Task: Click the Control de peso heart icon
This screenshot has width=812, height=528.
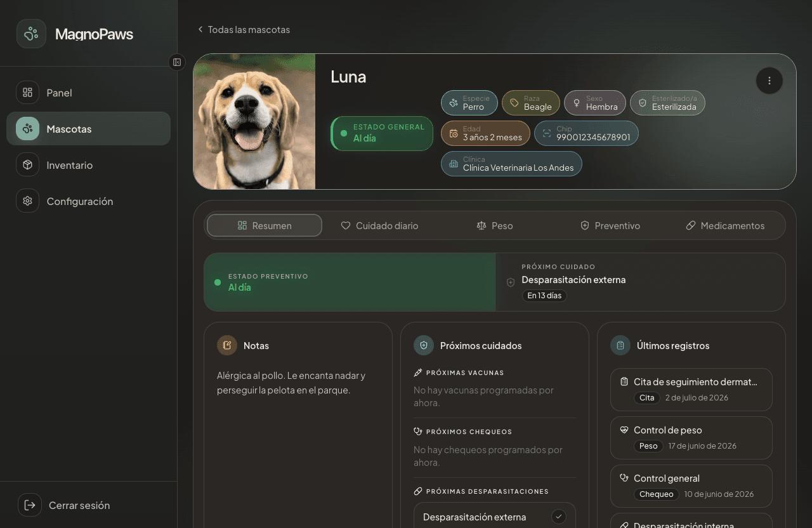Action: click(624, 430)
